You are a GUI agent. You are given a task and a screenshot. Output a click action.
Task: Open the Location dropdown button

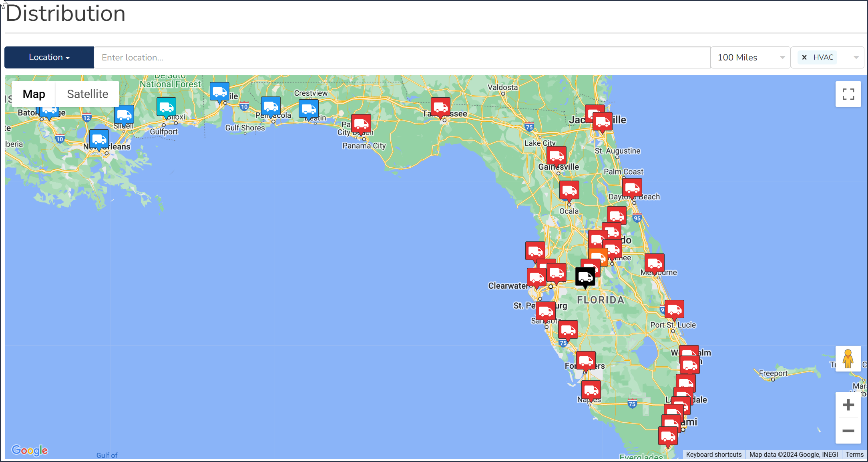click(x=49, y=57)
